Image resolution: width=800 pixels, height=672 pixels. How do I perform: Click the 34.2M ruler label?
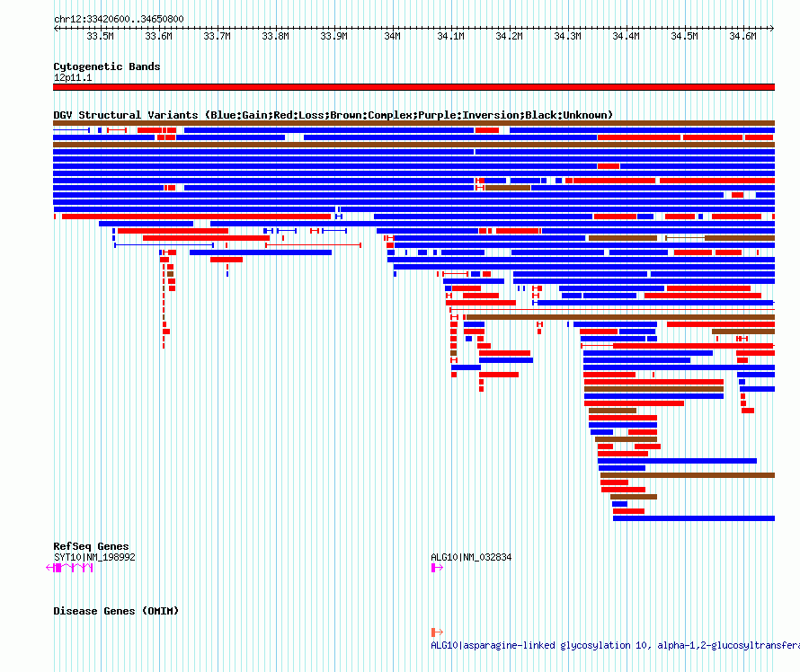509,36
